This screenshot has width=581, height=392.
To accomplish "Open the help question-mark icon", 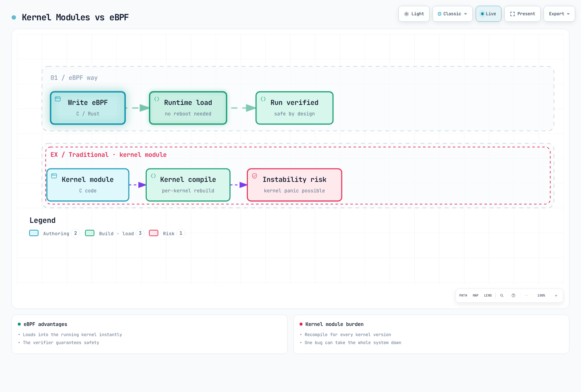I will (513, 295).
